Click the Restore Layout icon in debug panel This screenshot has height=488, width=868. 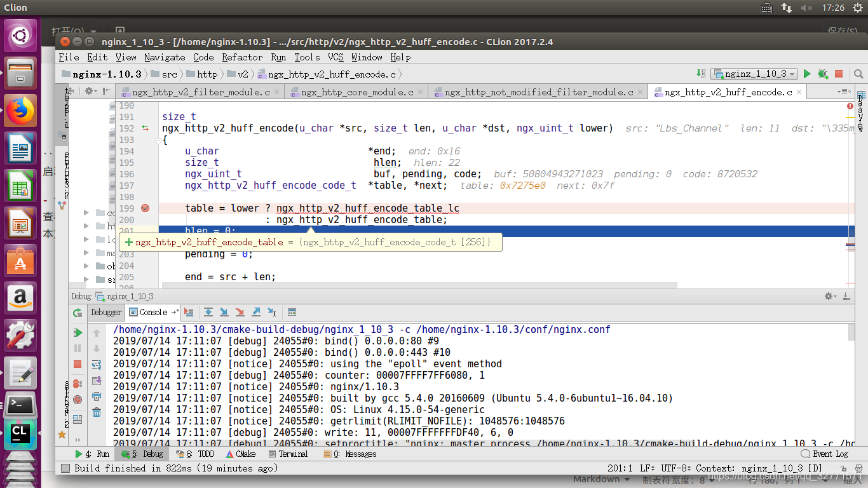78,419
